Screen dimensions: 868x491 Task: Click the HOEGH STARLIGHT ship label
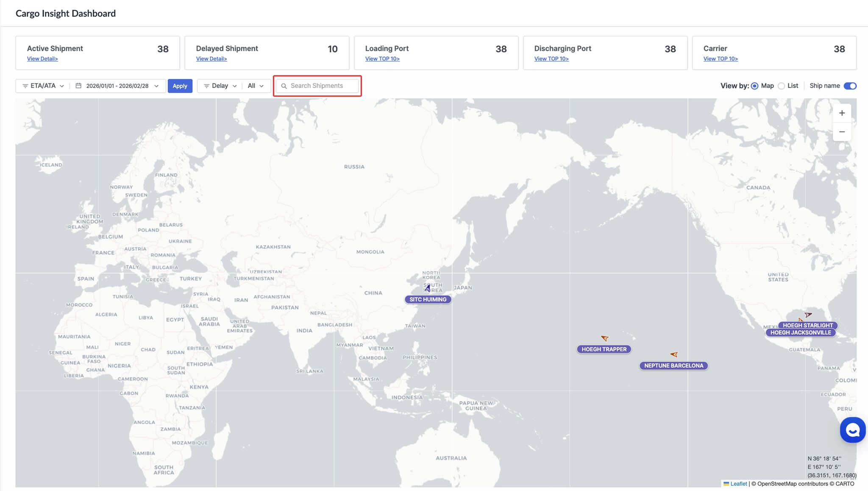[x=807, y=325]
